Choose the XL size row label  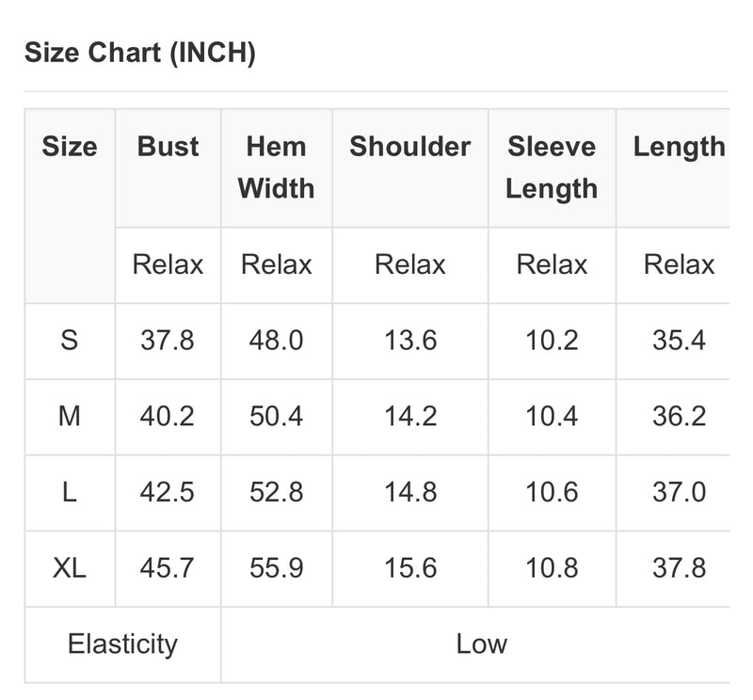click(70, 568)
